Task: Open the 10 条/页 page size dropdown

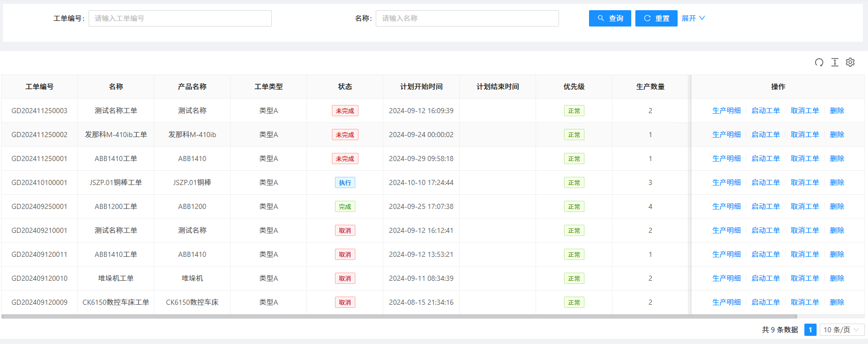Action: (842, 330)
